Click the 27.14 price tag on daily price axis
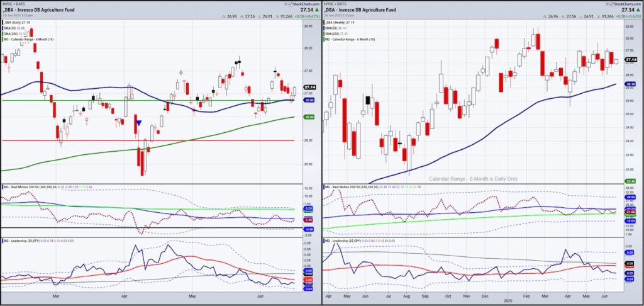 (x=309, y=88)
